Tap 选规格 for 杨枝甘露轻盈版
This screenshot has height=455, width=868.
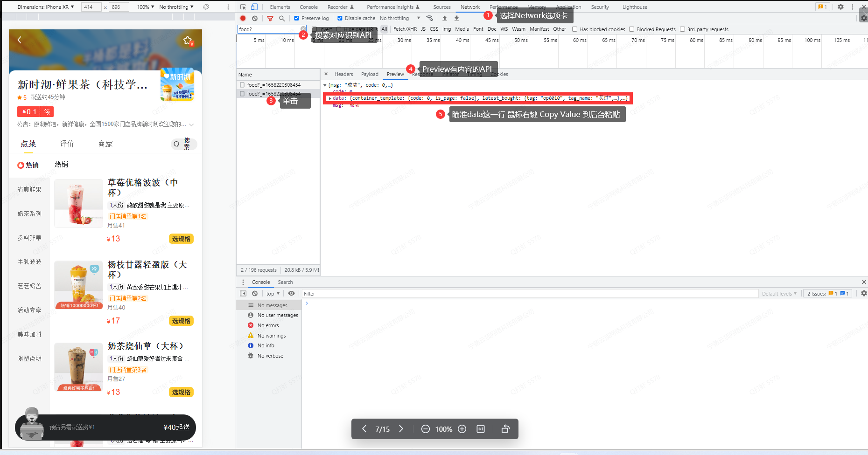pos(181,321)
